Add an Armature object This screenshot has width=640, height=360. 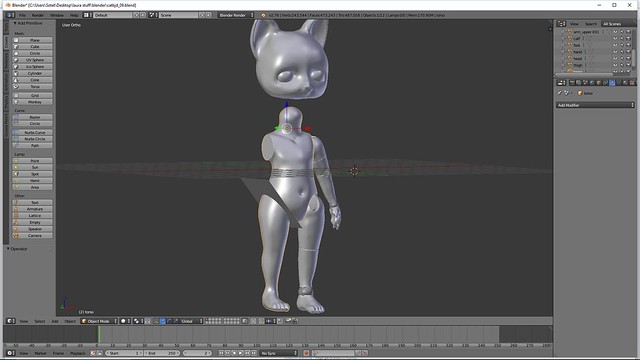(x=32, y=209)
